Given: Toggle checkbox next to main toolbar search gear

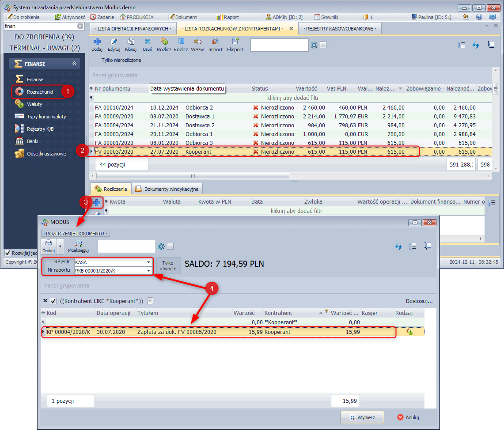Looking at the screenshot, I should [323, 45].
